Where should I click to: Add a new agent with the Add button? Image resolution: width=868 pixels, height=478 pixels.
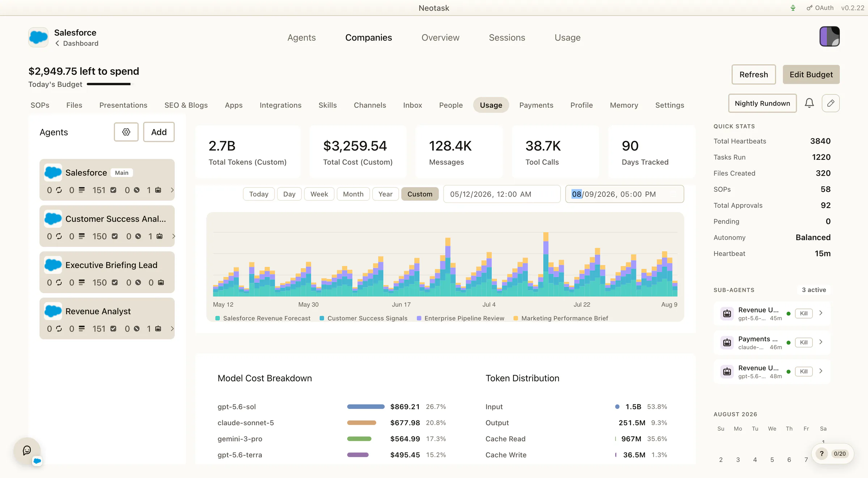pyautogui.click(x=159, y=132)
